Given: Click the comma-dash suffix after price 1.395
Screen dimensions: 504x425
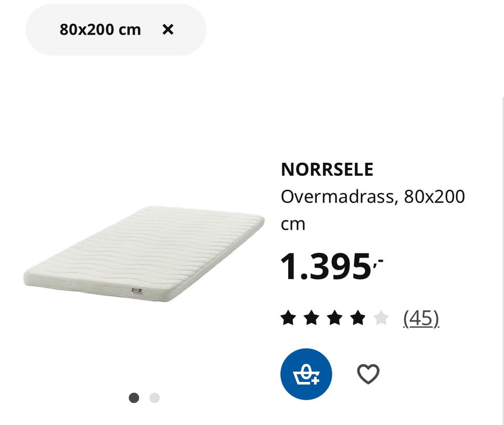Looking at the screenshot, I should [379, 262].
